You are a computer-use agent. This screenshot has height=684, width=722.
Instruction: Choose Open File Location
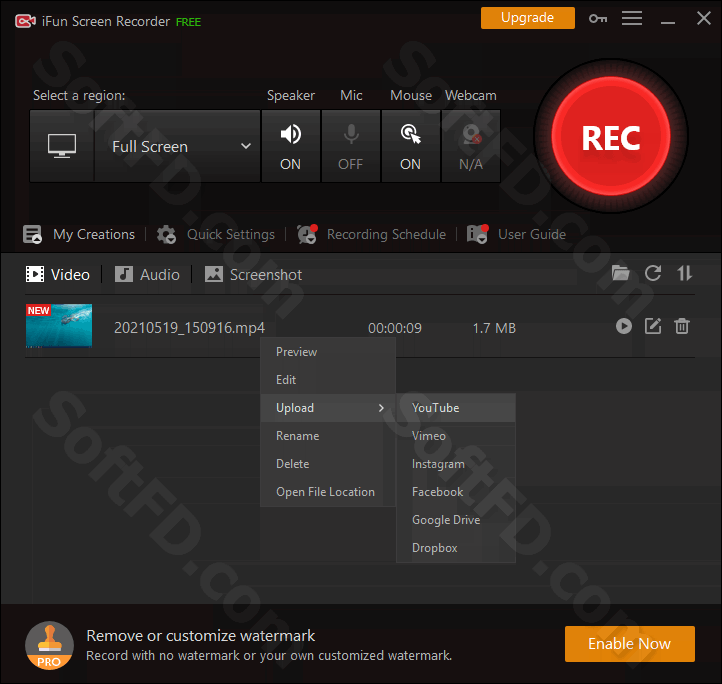click(x=328, y=492)
